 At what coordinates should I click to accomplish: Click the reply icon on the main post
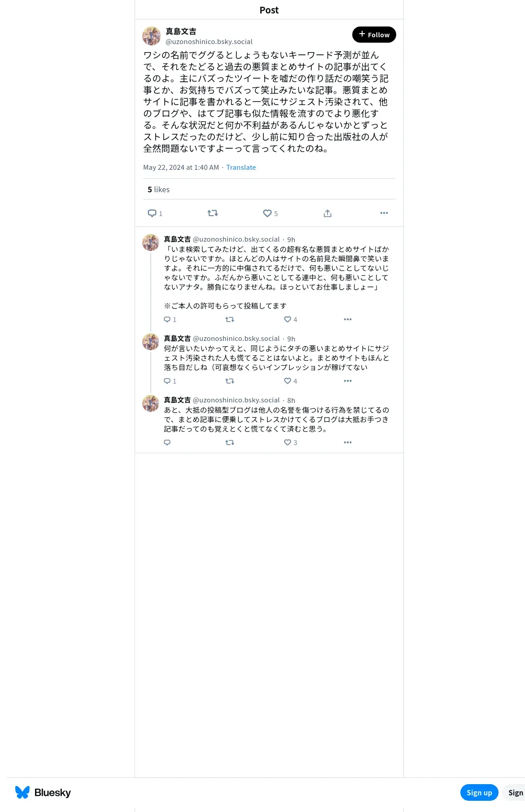(x=152, y=213)
